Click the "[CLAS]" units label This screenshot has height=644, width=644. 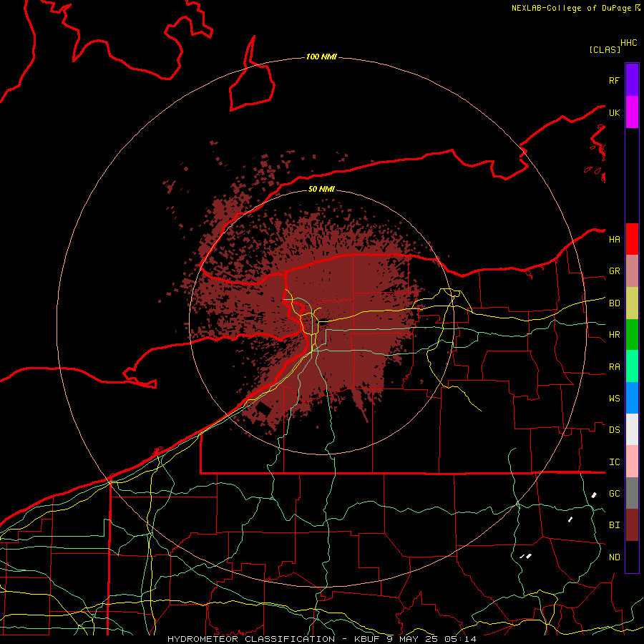tap(604, 49)
